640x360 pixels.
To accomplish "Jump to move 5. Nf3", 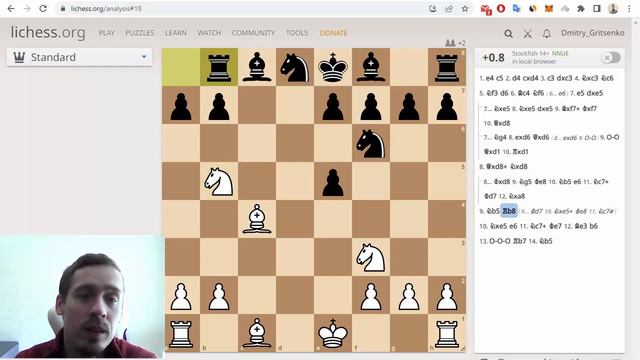I will [492, 93].
